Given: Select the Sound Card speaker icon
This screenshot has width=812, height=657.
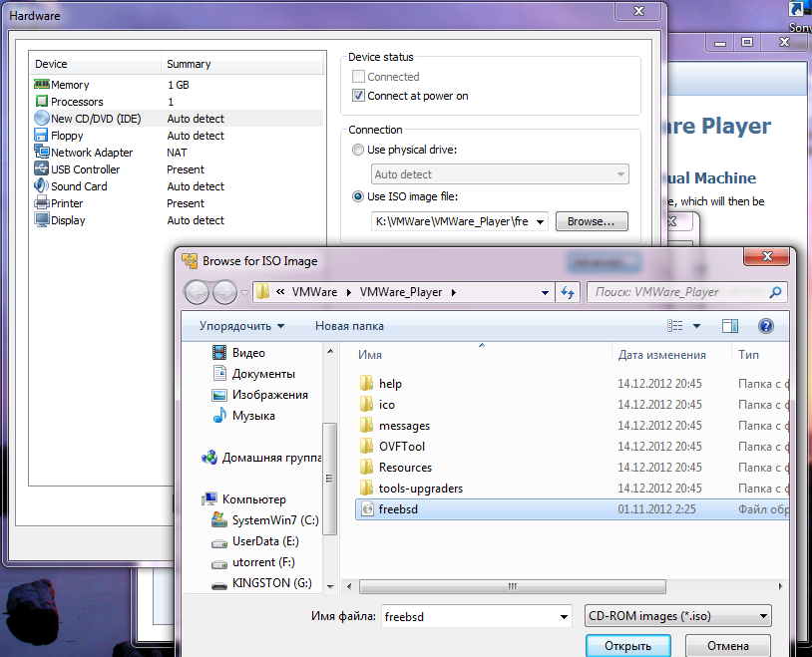Looking at the screenshot, I should [42, 185].
